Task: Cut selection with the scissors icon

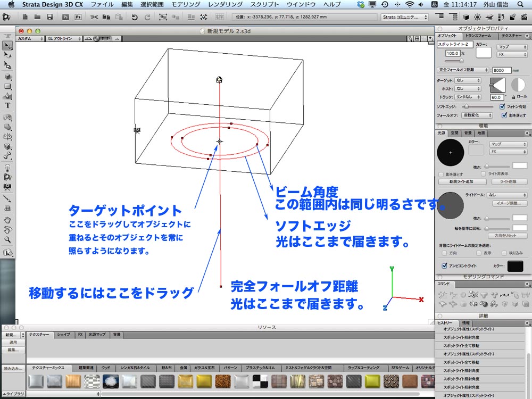Action: pyautogui.click(x=94, y=17)
